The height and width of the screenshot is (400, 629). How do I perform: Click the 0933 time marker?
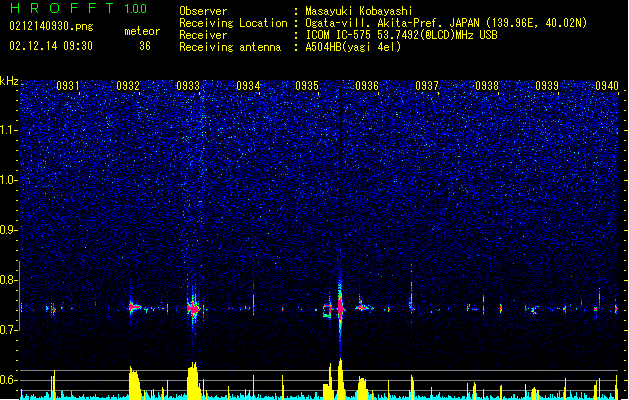(x=188, y=86)
